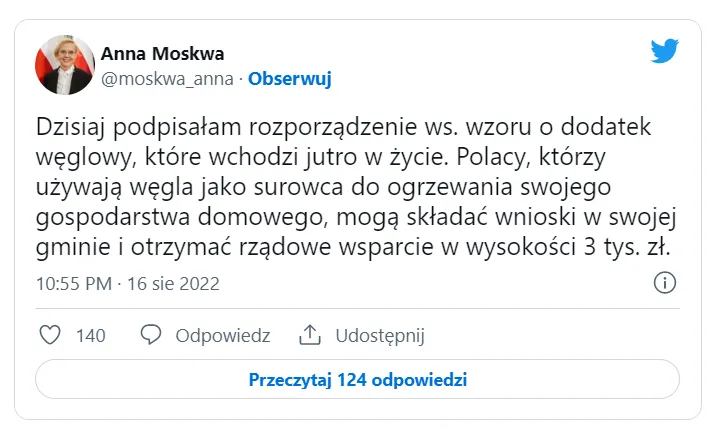Click the date 16 sie 2022
This screenshot has width=718, height=429.
tap(174, 284)
